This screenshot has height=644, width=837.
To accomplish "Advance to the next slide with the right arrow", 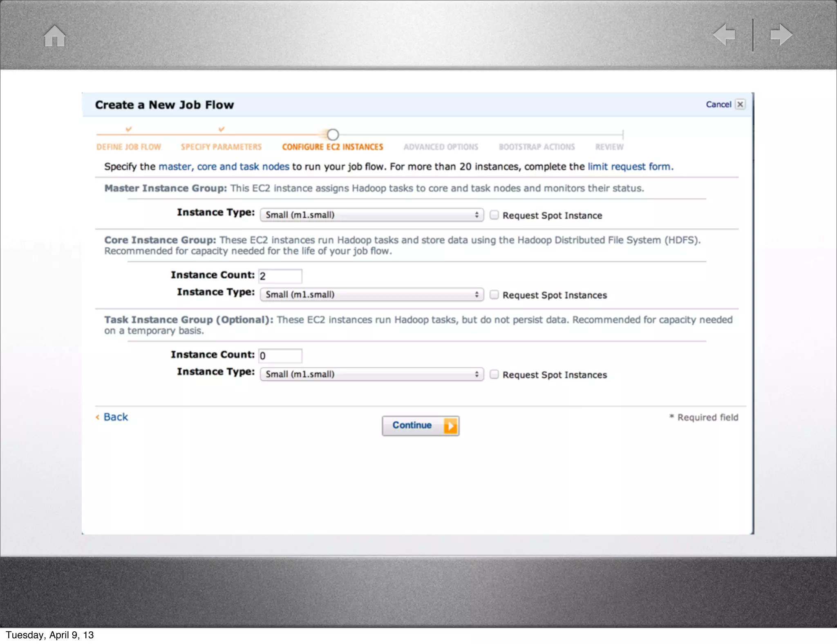I will (x=781, y=35).
